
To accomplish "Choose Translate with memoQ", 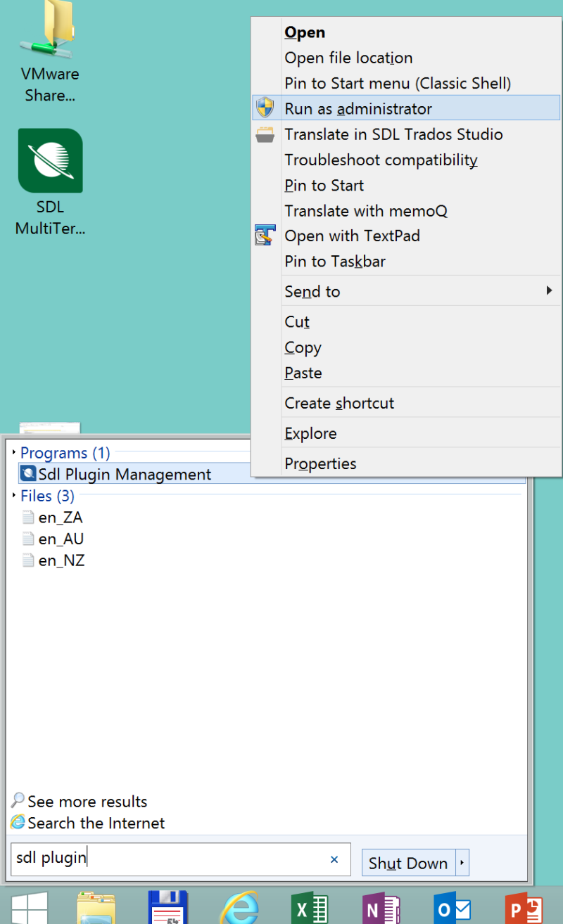I will pos(407,210).
